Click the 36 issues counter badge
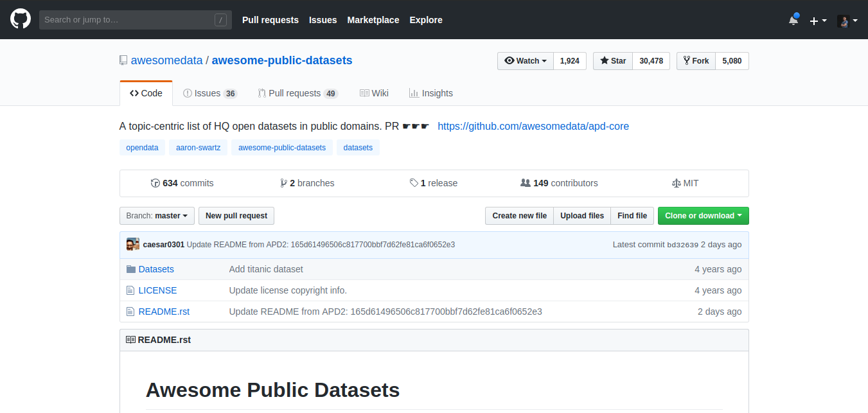Screen dimensions: 868x413 230,94
